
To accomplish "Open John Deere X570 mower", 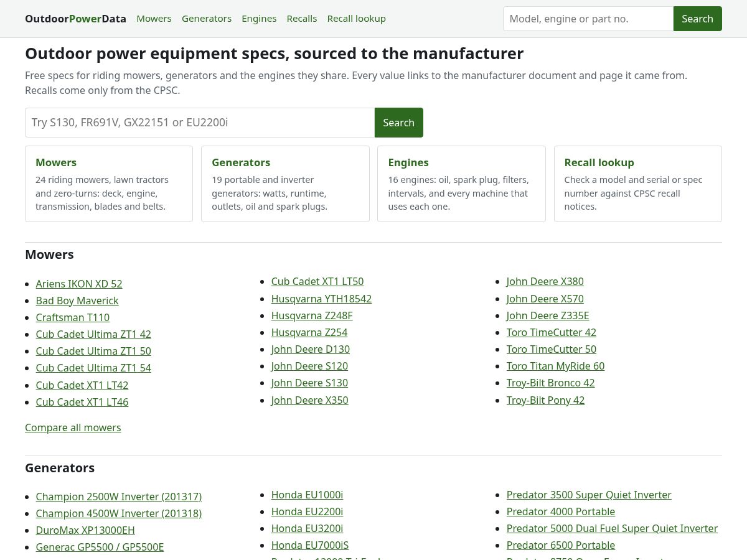I will pyautogui.click(x=545, y=299).
